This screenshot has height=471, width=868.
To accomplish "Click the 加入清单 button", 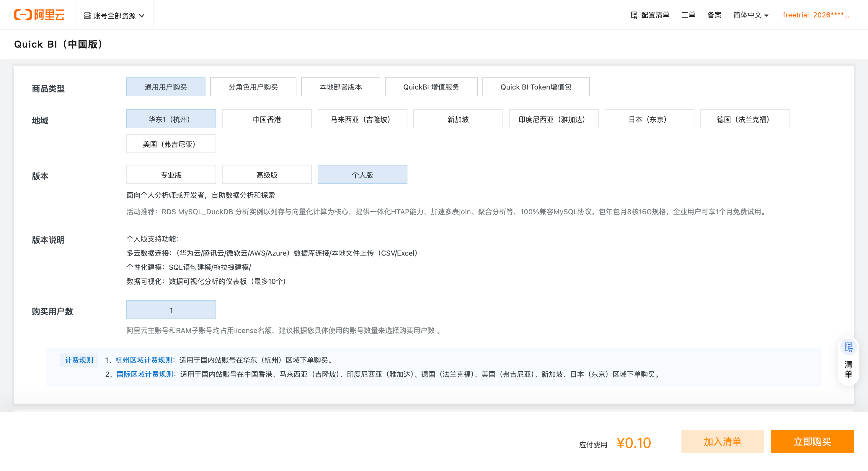I will tap(722, 441).
